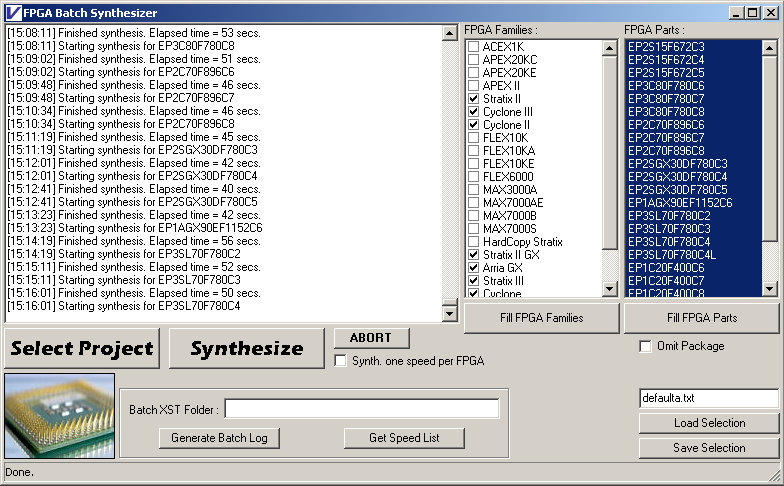Start the batch with Synthesize button
The width and height of the screenshot is (784, 486).
click(x=247, y=348)
